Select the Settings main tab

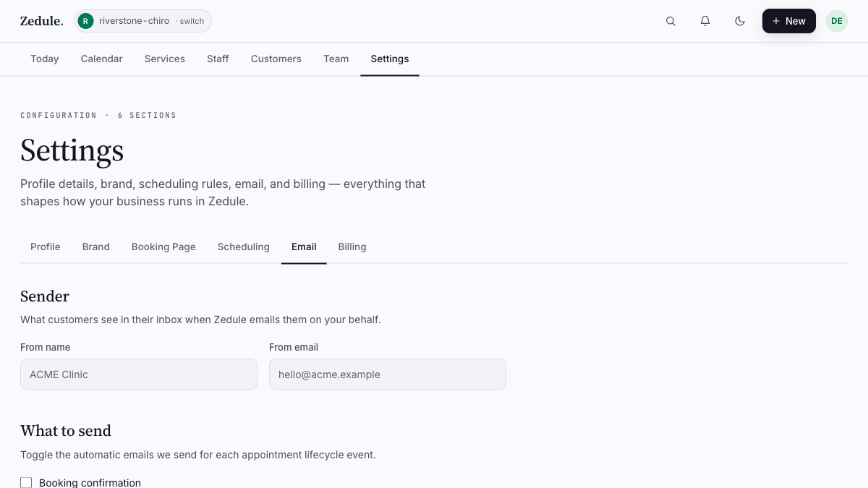point(390,59)
